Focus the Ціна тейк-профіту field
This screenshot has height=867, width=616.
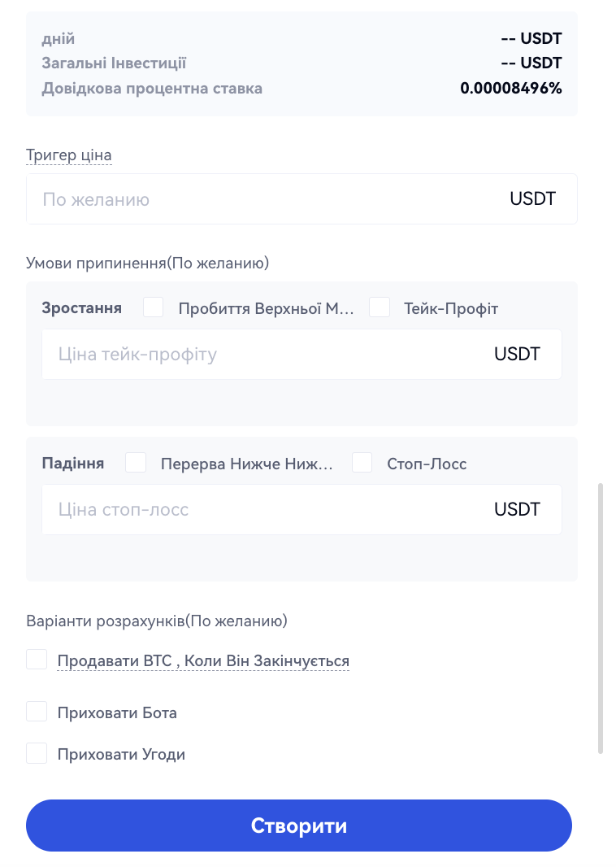[x=260, y=355]
